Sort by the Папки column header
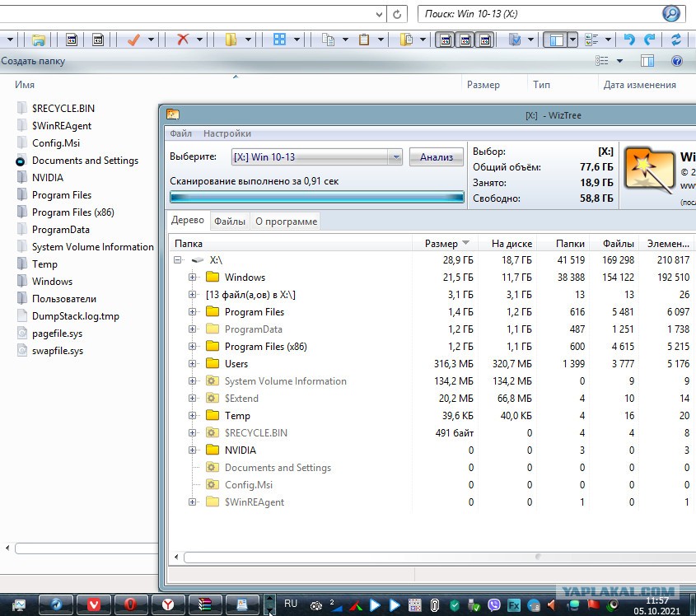The height and width of the screenshot is (616, 696). [563, 244]
